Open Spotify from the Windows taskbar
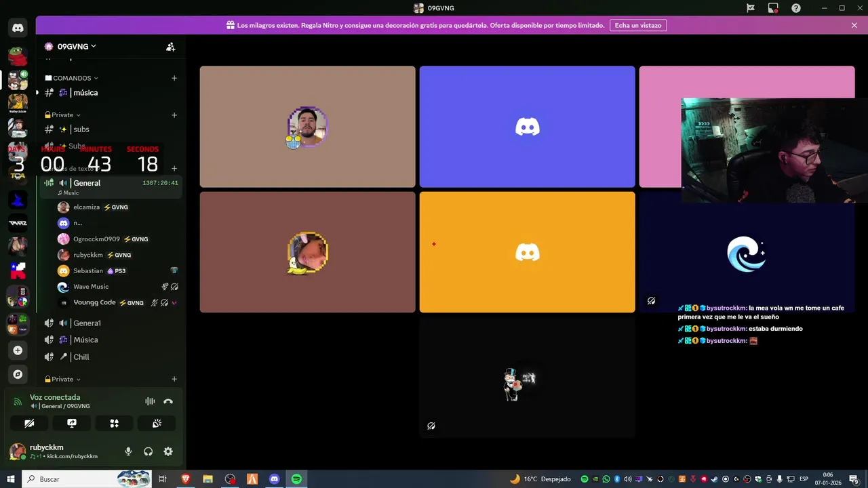Viewport: 868px width, 488px height. click(x=296, y=479)
